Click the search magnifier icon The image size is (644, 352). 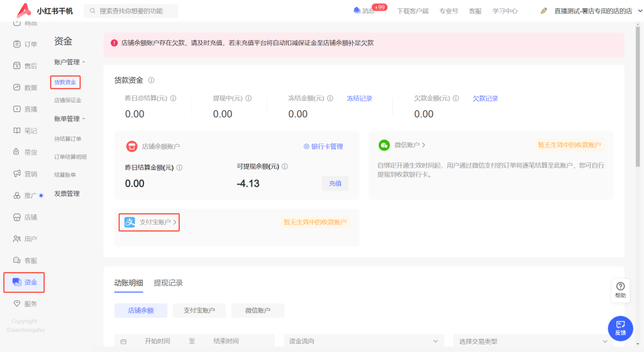(x=92, y=11)
